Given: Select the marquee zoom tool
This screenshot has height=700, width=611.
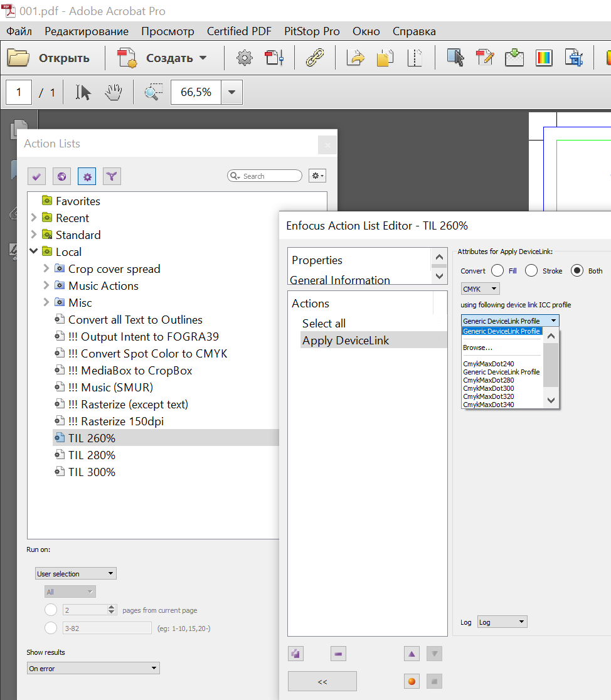Looking at the screenshot, I should [152, 93].
